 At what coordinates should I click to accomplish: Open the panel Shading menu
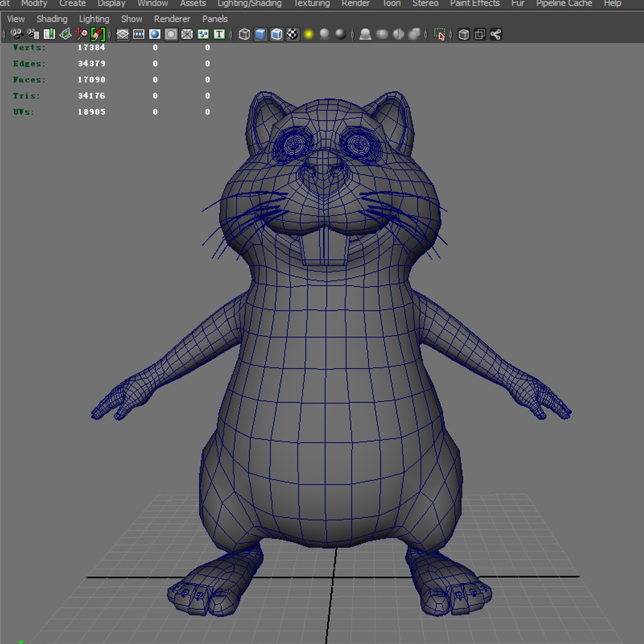pos(52,19)
